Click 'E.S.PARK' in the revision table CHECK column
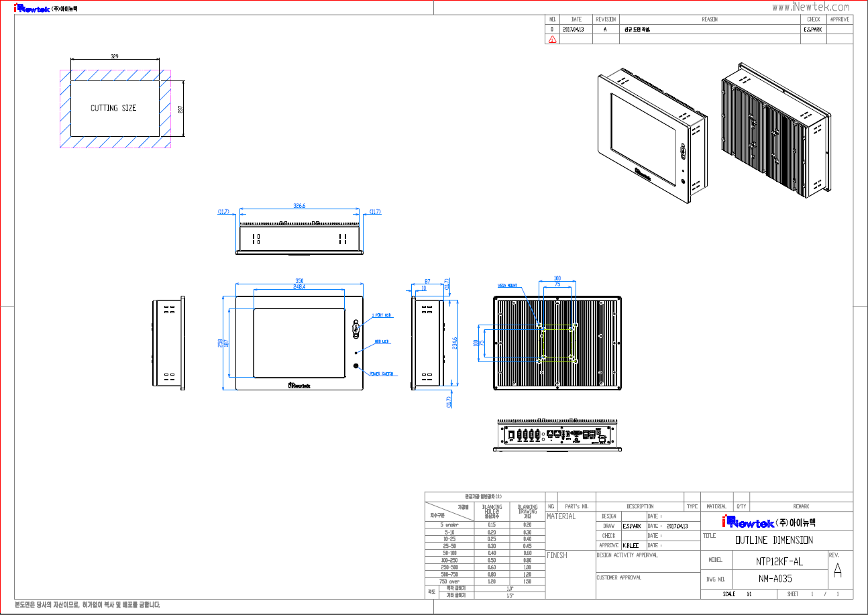This screenshot has width=868, height=615. 812,30
